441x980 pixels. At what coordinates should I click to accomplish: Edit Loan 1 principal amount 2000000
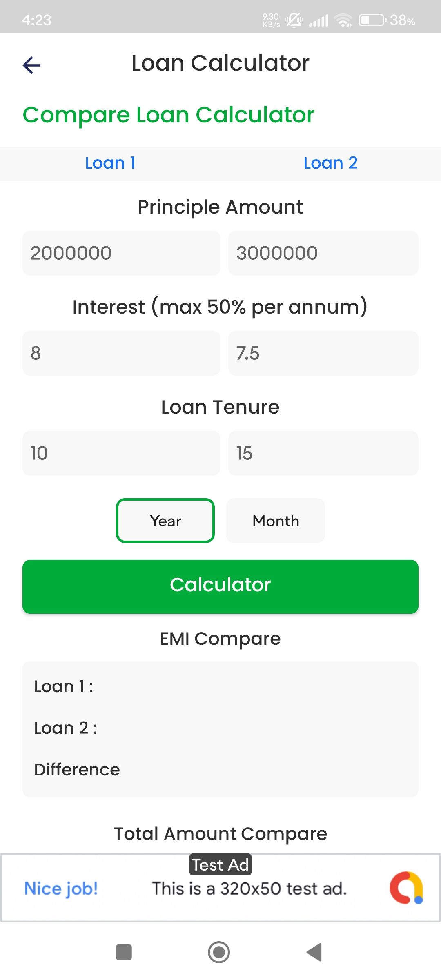point(121,253)
